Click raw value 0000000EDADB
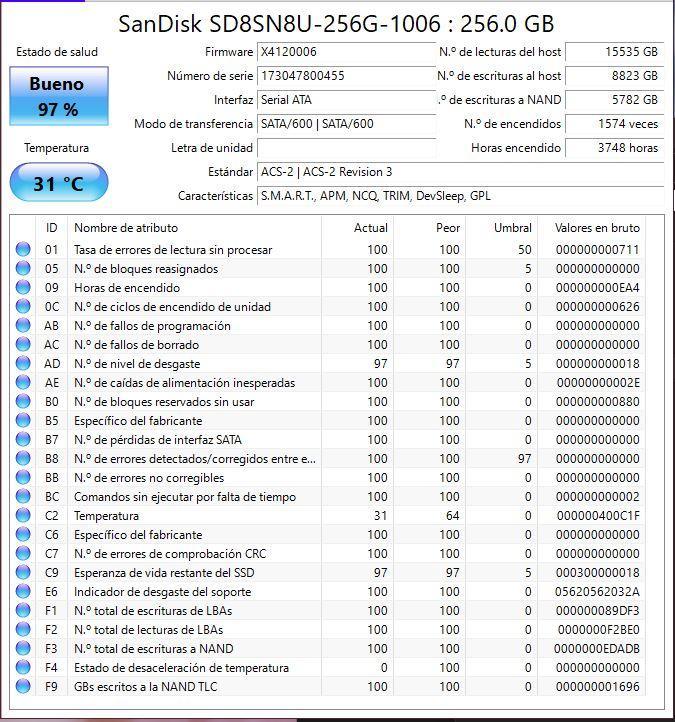 (x=597, y=648)
